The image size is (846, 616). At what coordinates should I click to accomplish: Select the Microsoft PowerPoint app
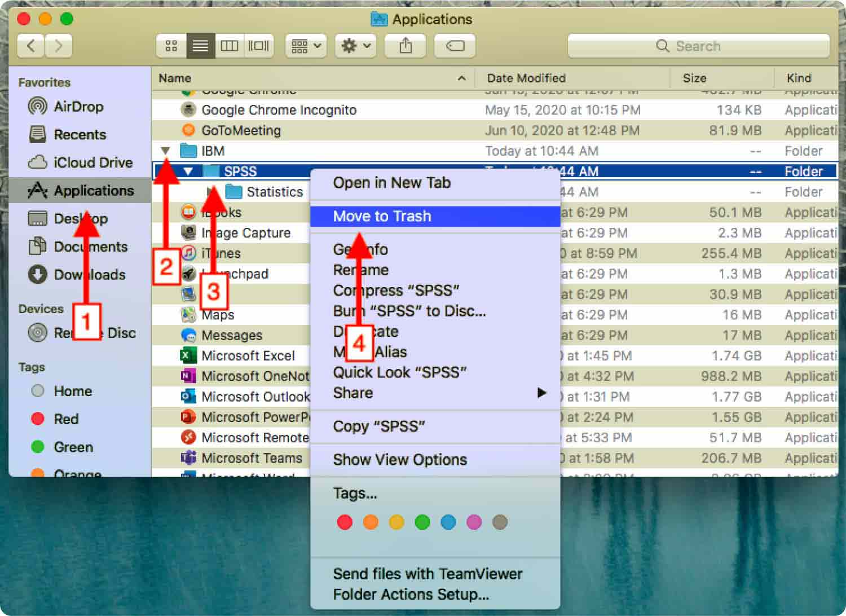[x=231, y=417]
